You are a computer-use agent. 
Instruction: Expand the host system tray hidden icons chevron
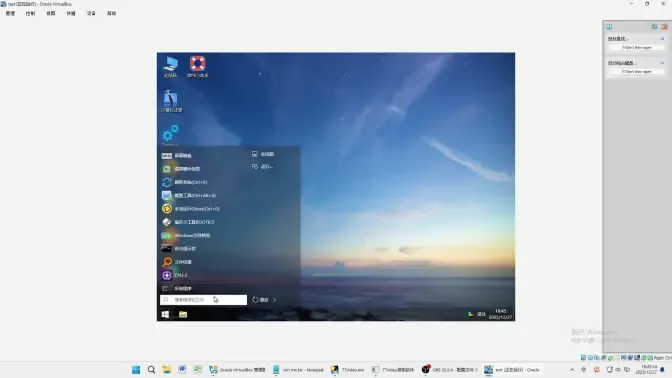click(x=572, y=369)
